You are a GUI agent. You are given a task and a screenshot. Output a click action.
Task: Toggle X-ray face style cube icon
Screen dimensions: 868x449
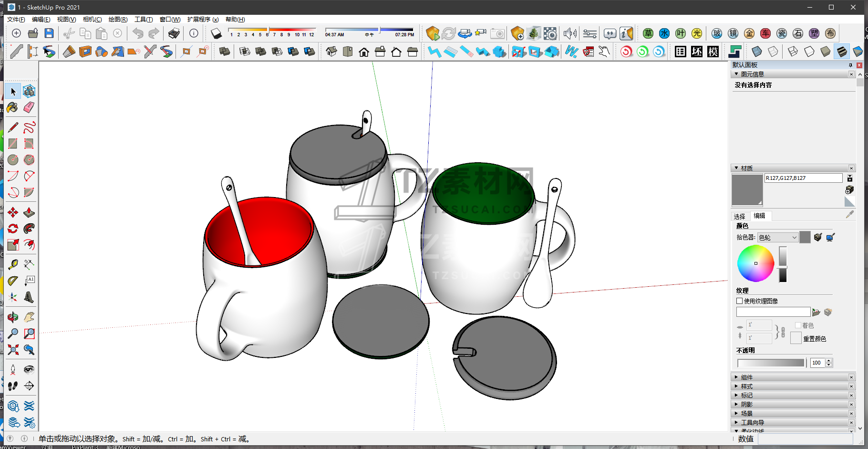click(756, 52)
